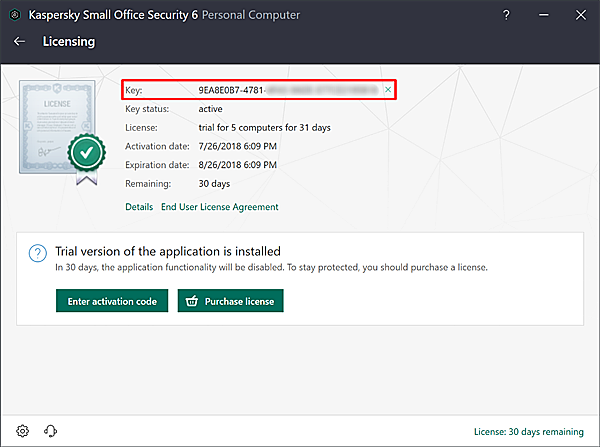Click the Trial version heading text

(x=167, y=251)
